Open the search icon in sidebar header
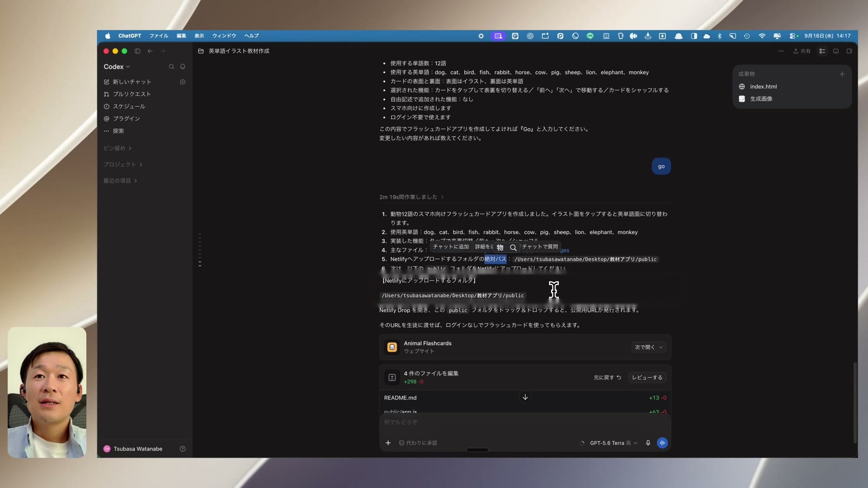The image size is (868, 488). tap(171, 67)
